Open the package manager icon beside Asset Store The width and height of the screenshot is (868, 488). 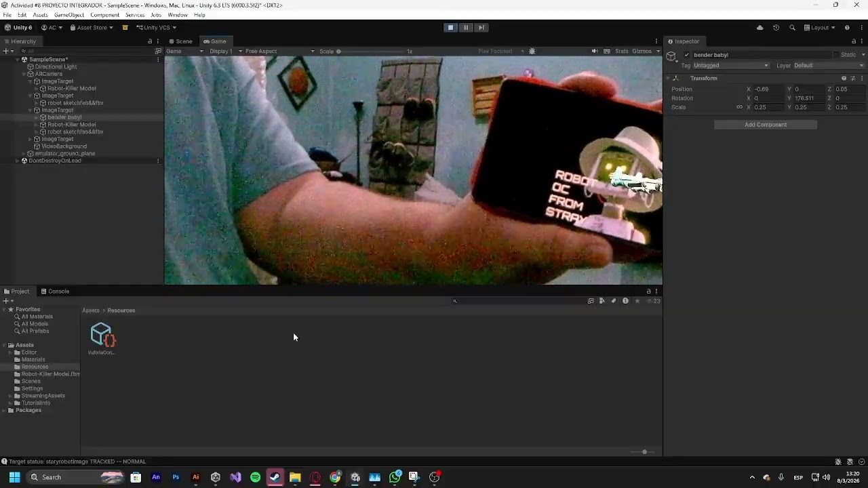(x=125, y=28)
